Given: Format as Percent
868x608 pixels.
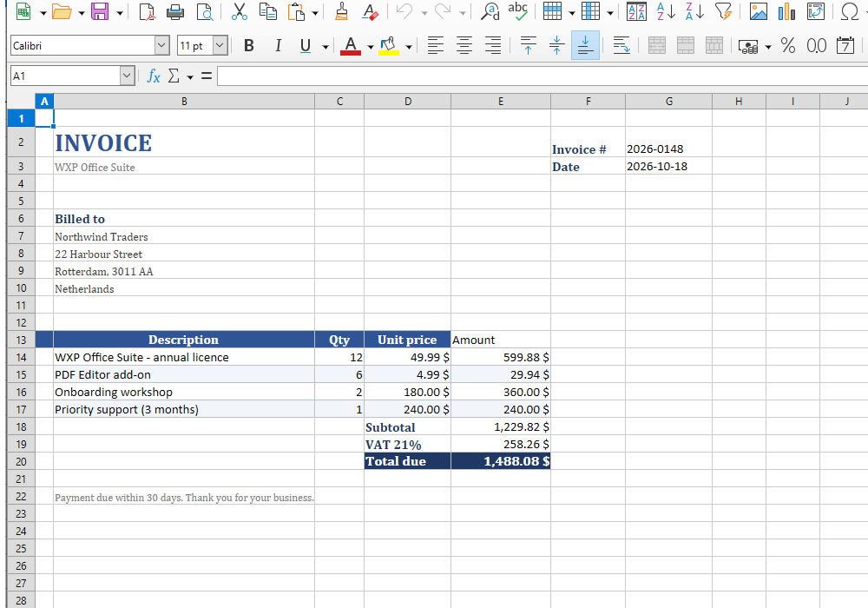Looking at the screenshot, I should (788, 45).
